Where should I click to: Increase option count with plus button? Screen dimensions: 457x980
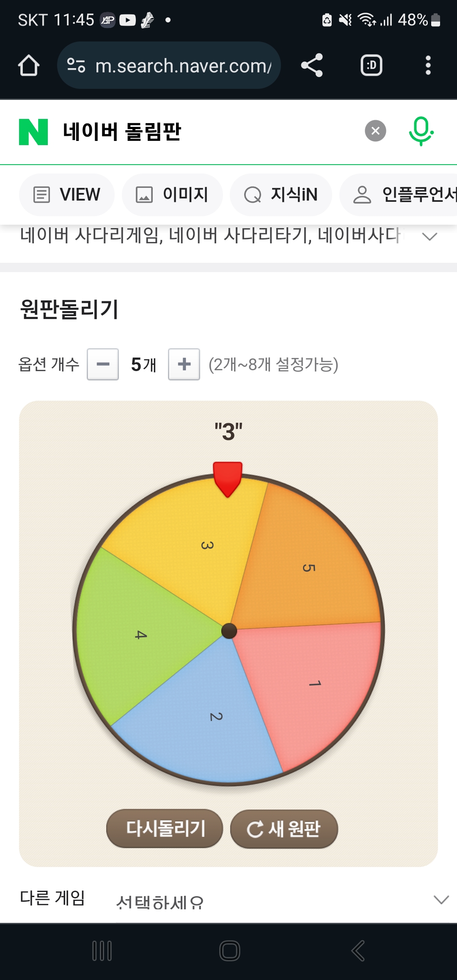pos(184,364)
